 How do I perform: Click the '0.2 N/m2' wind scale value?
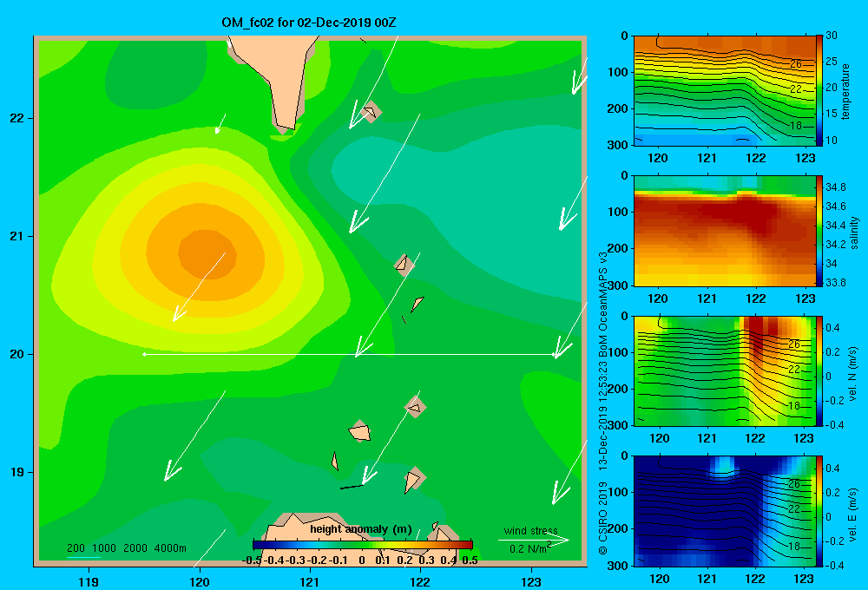[x=530, y=548]
